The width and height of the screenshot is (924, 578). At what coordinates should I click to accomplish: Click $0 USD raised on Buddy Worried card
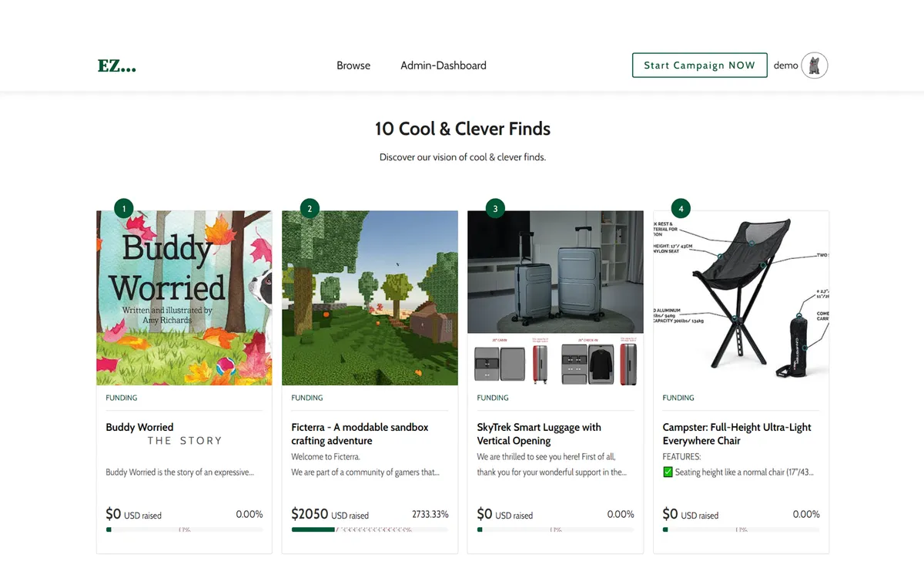click(x=133, y=514)
